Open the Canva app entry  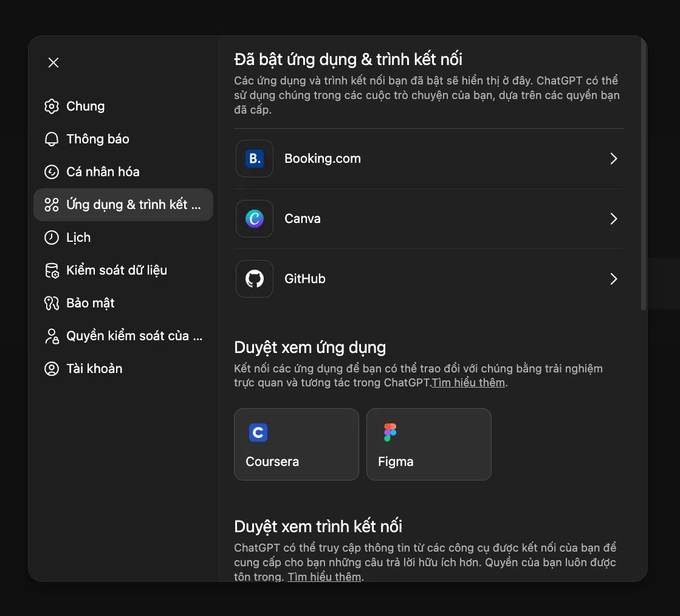tap(429, 219)
